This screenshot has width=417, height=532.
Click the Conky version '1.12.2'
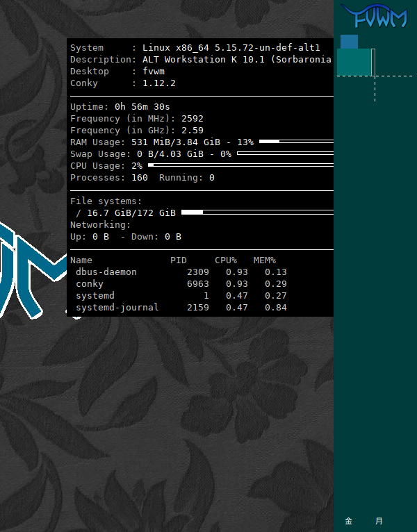(x=159, y=83)
